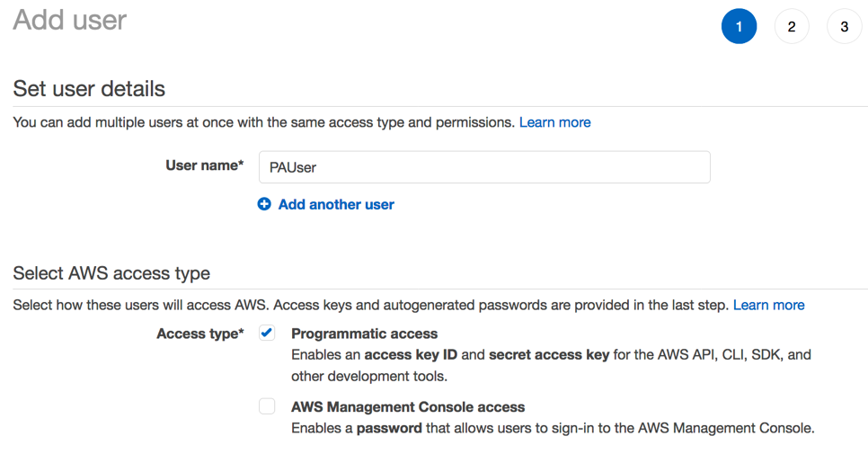The height and width of the screenshot is (454, 868).
Task: Click the bold secret access key text
Action: click(x=549, y=355)
